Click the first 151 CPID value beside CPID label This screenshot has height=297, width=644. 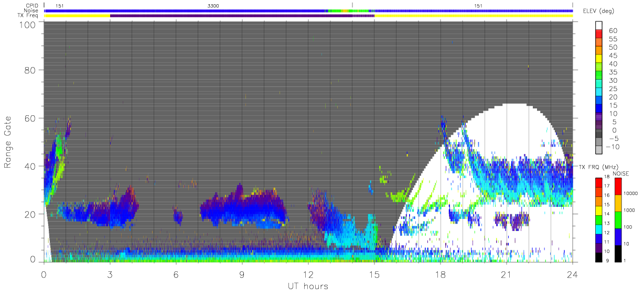tap(59, 5)
